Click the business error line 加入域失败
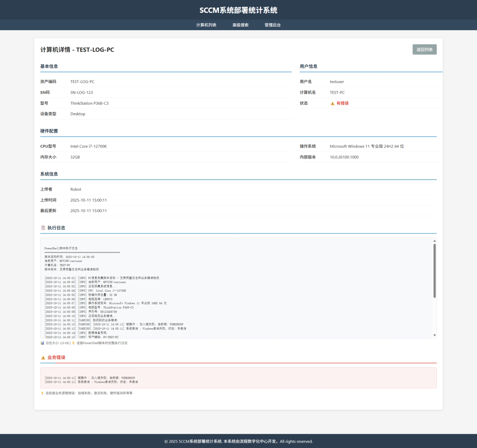Viewport: 477px width, 448px height. pos(90,378)
